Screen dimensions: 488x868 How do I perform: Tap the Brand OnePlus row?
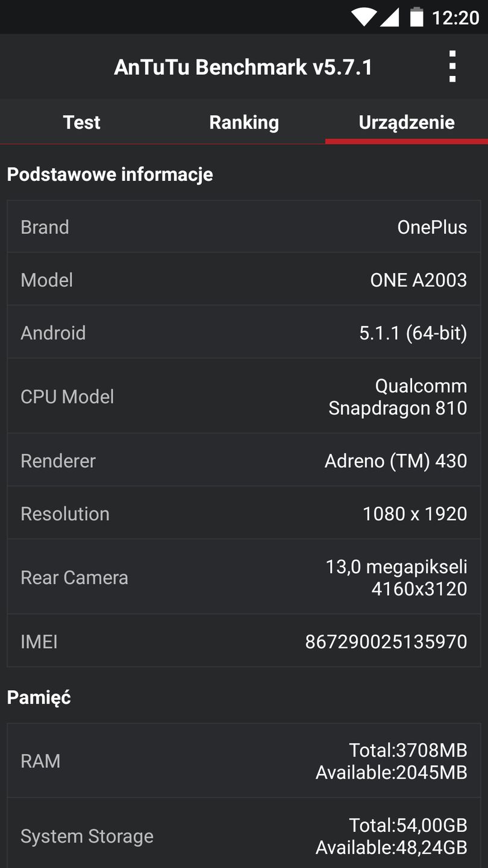pyautogui.click(x=244, y=227)
